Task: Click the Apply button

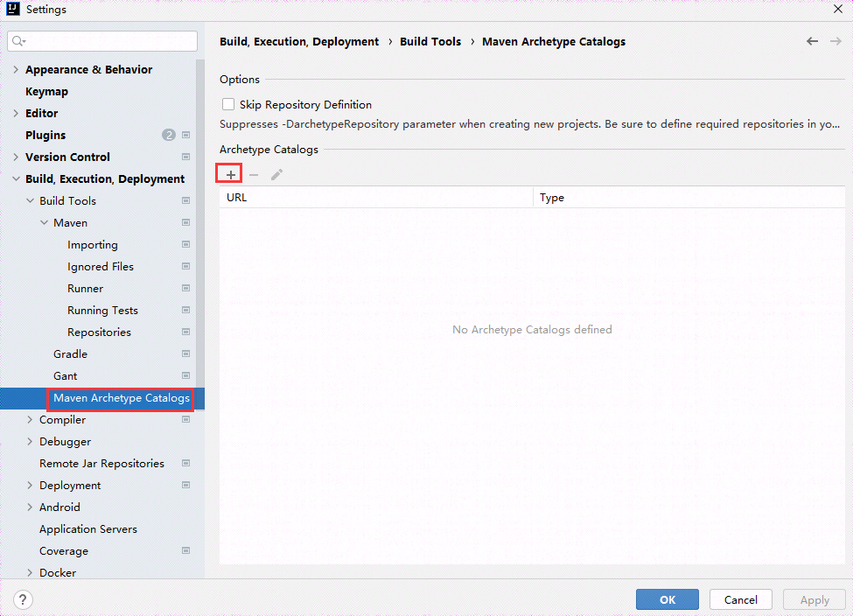Action: coord(815,599)
